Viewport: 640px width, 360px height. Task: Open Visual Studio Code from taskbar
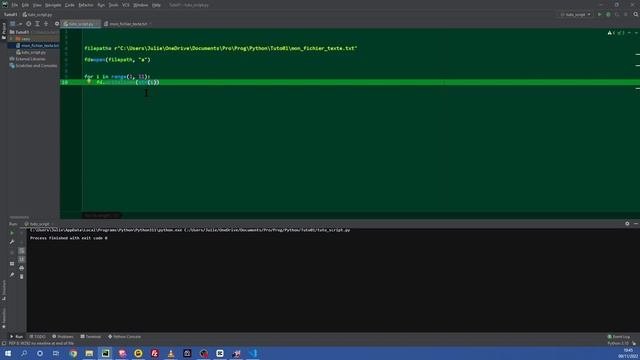coord(253,353)
